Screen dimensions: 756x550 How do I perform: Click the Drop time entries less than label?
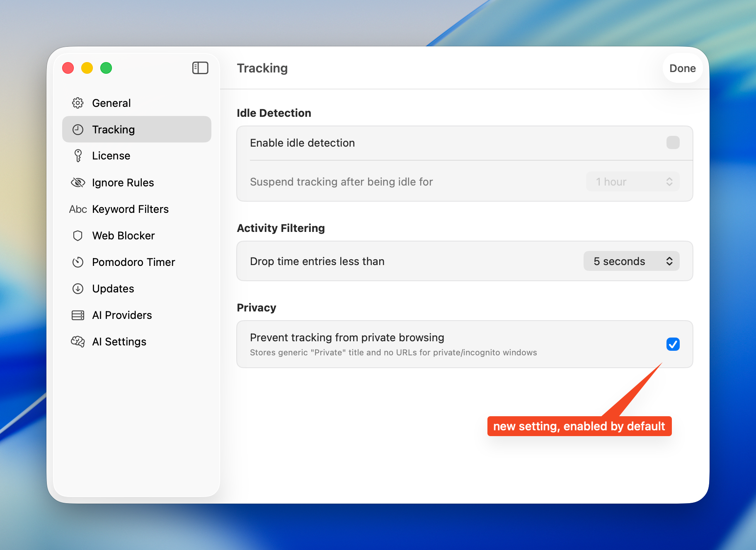pyautogui.click(x=317, y=261)
